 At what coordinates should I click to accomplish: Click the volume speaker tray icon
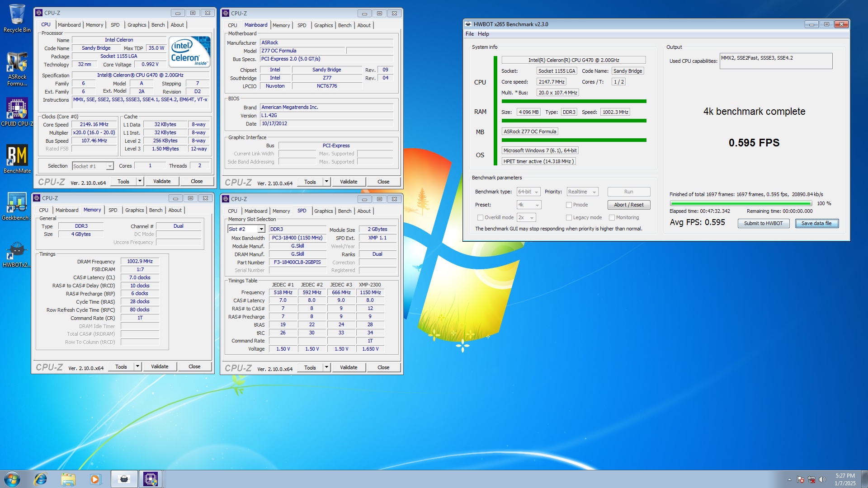click(x=822, y=479)
